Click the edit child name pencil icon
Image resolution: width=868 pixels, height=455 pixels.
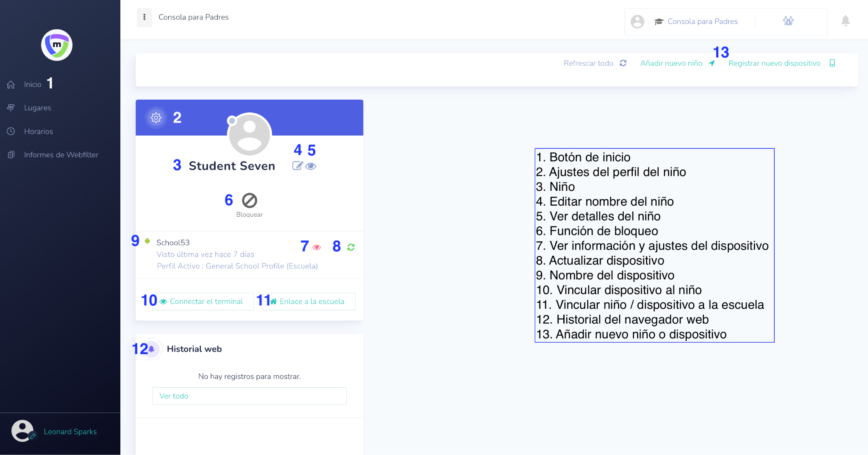(x=298, y=166)
